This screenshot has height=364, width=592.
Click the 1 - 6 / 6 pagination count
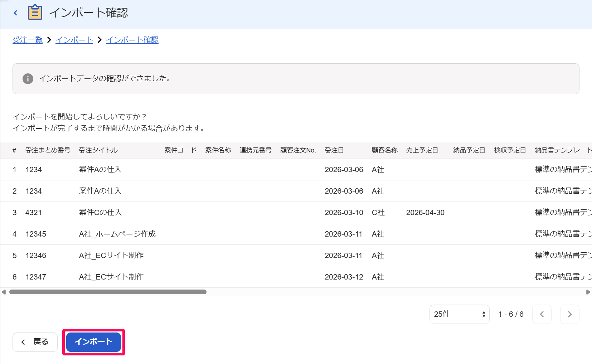[511, 314]
